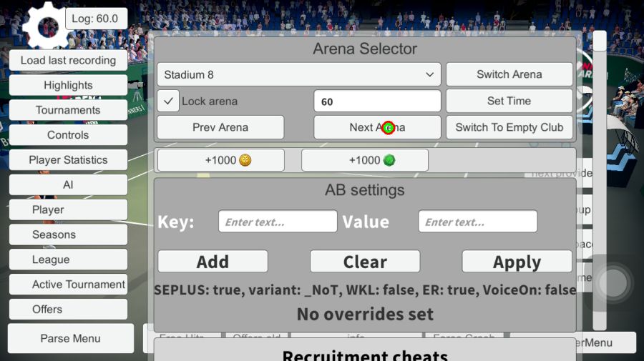Click Switch To Empty Club
Viewport: 644px width, 361px height.
(x=509, y=127)
